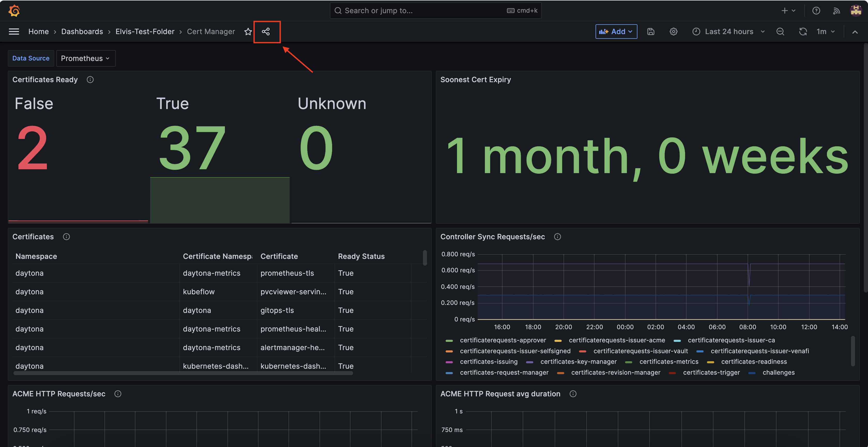
Task: Refresh the dashboard
Action: [x=803, y=31]
